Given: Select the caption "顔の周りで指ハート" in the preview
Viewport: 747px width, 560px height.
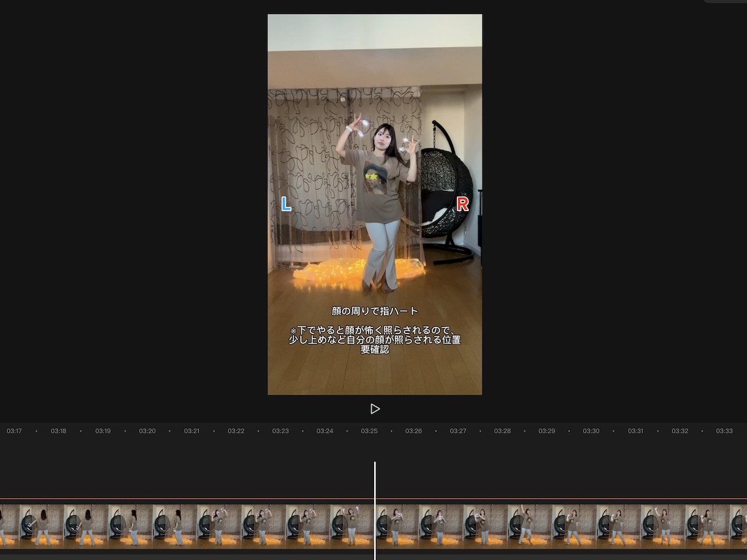Looking at the screenshot, I should [375, 312].
